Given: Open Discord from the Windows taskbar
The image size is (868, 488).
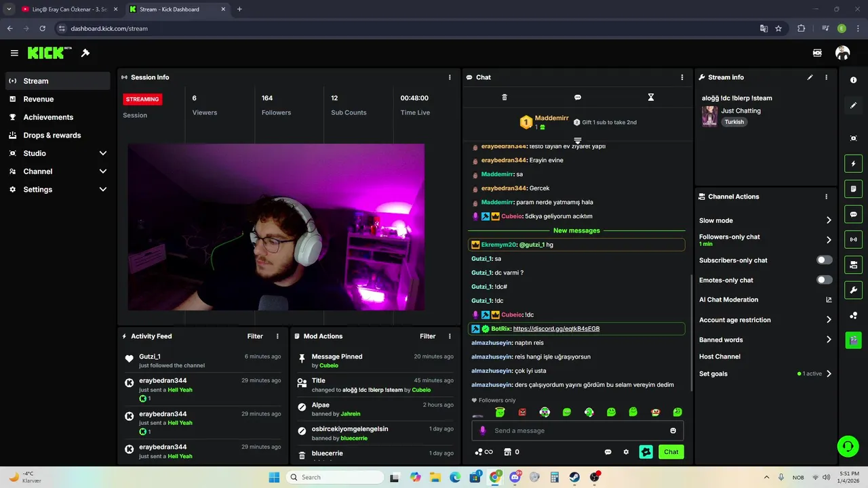Looking at the screenshot, I should [515, 477].
